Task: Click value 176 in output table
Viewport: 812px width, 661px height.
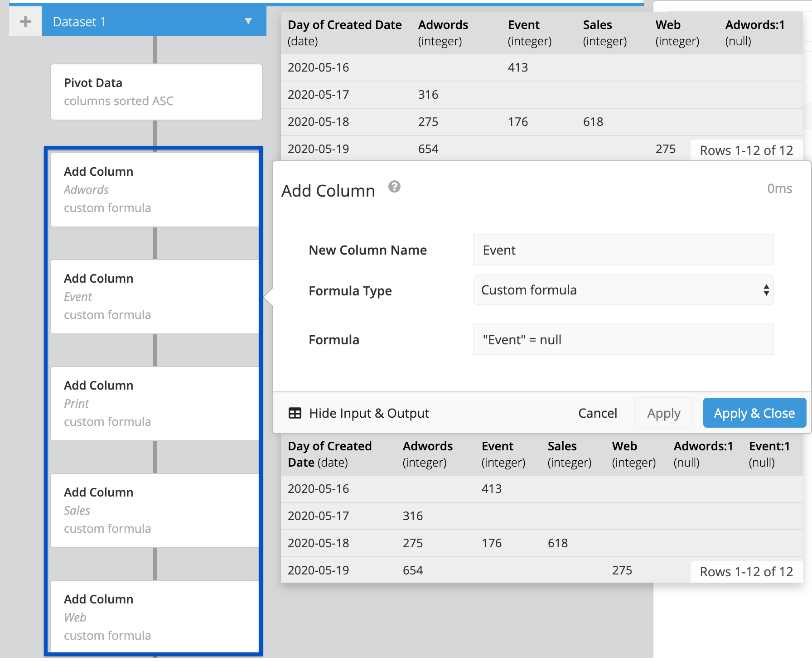Action: coord(492,543)
